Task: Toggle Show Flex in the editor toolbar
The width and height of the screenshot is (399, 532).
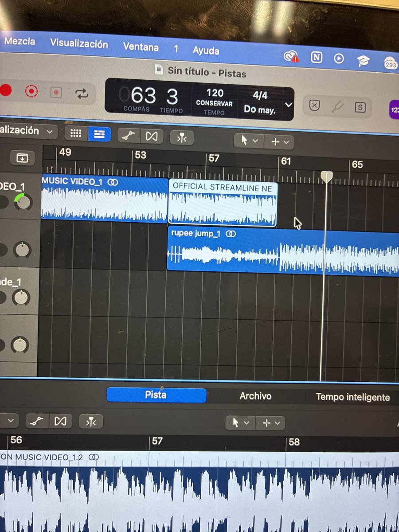Action: (x=60, y=421)
